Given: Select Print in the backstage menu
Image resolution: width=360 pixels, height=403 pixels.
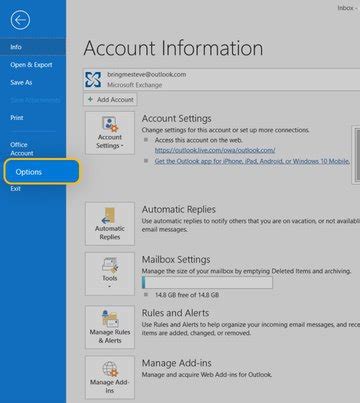Looking at the screenshot, I should pos(17,118).
